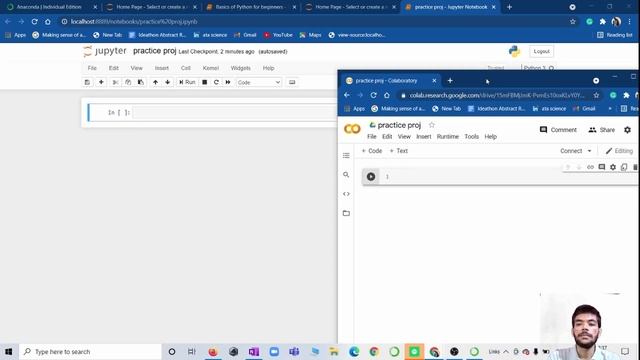This screenshot has height=360, width=640.
Task: Restart kernel and run all with the fast-forward icon
Action: (x=228, y=82)
